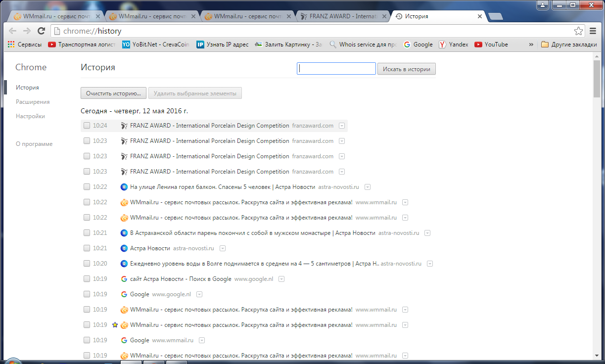The image size is (605, 364).
Task: Open Узнать IP адрес bookmark
Action: click(223, 45)
